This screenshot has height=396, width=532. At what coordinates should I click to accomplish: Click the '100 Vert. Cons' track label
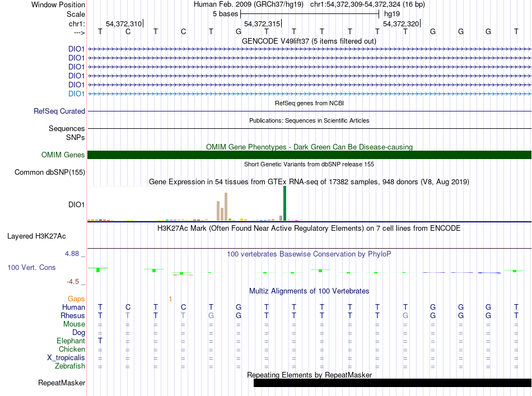[31, 267]
